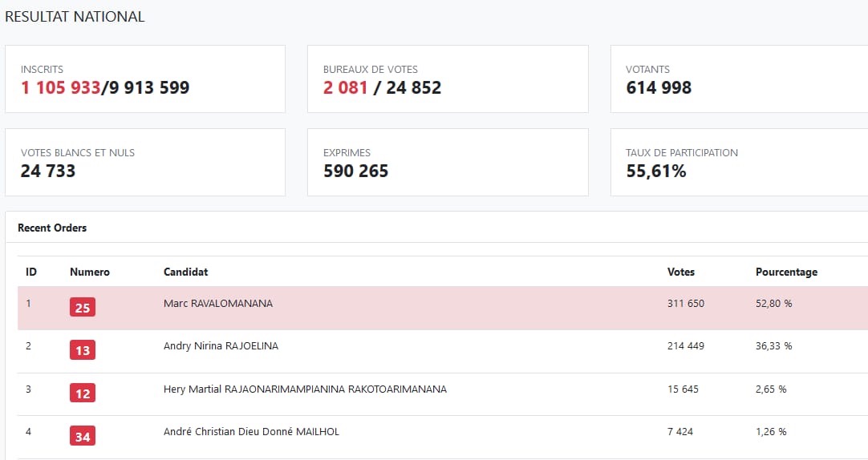868x460 pixels.
Task: Click the Pourcentage column header
Action: coord(787,272)
